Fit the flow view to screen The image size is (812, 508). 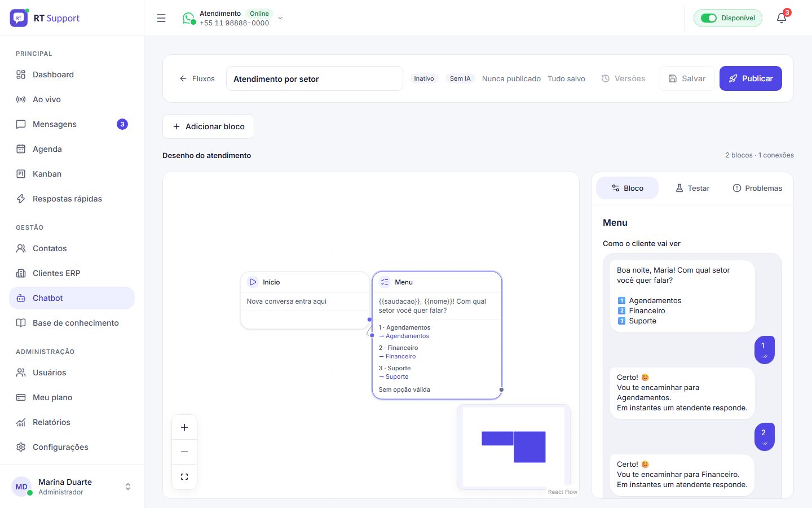coord(184,477)
